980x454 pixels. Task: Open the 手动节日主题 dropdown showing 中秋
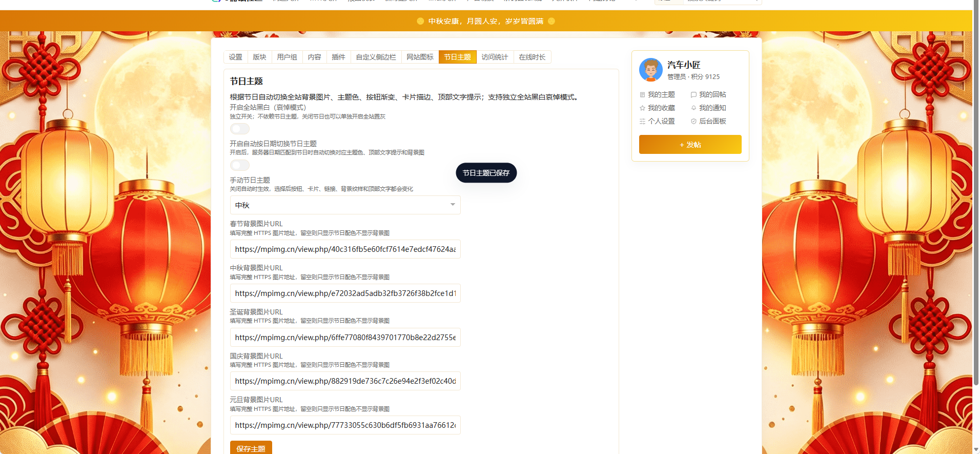[345, 205]
